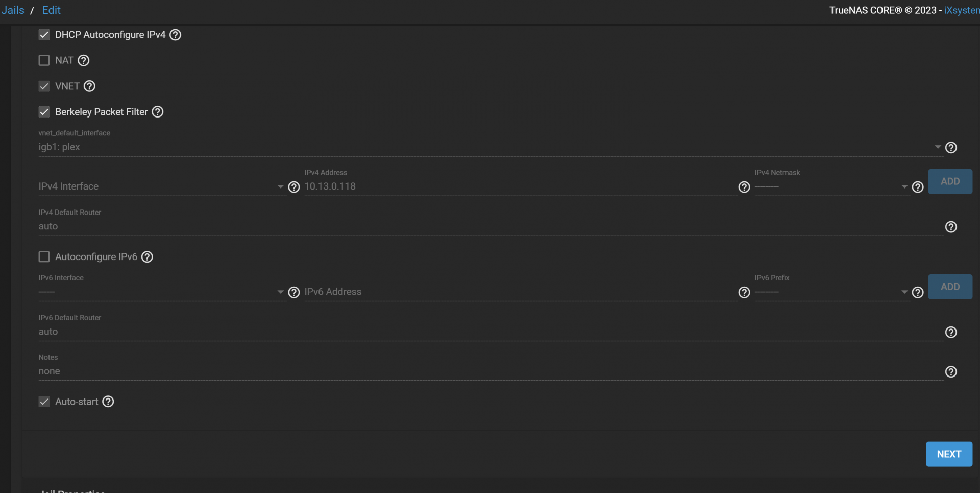Expand the vnet_default_interface dropdown
The image size is (980, 493).
click(938, 147)
